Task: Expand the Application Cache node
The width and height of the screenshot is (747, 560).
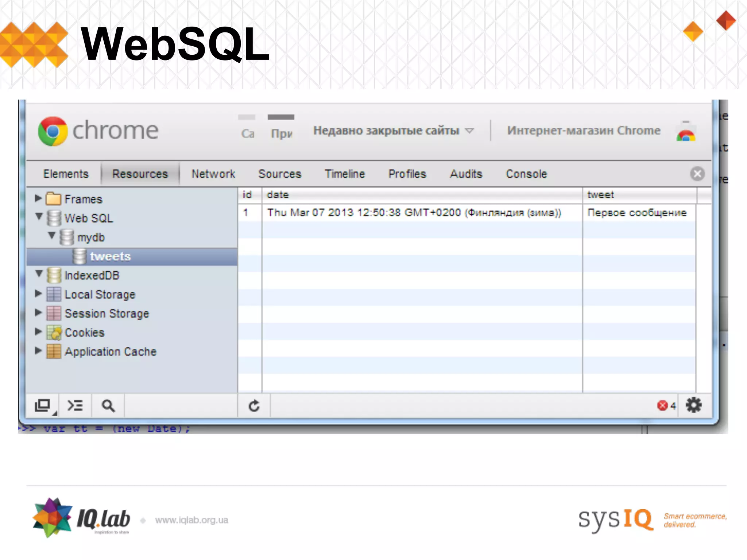Action: coord(38,350)
